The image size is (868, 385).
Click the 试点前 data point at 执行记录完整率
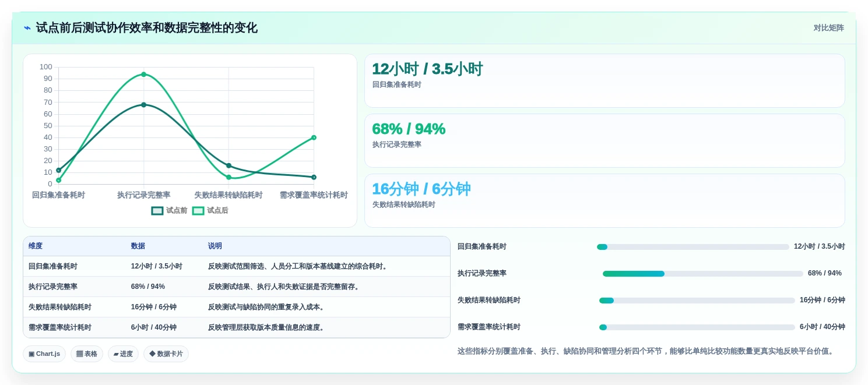pos(143,105)
